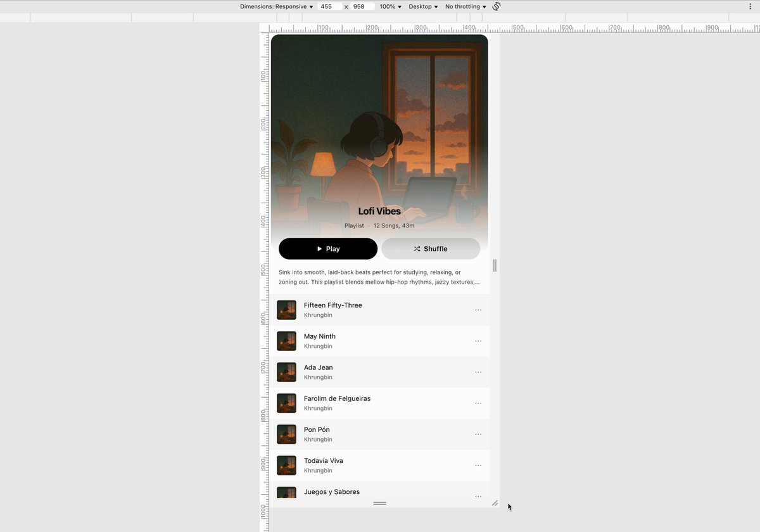Click the 12 Songs, 43m info text
The image size is (760, 532).
click(394, 225)
